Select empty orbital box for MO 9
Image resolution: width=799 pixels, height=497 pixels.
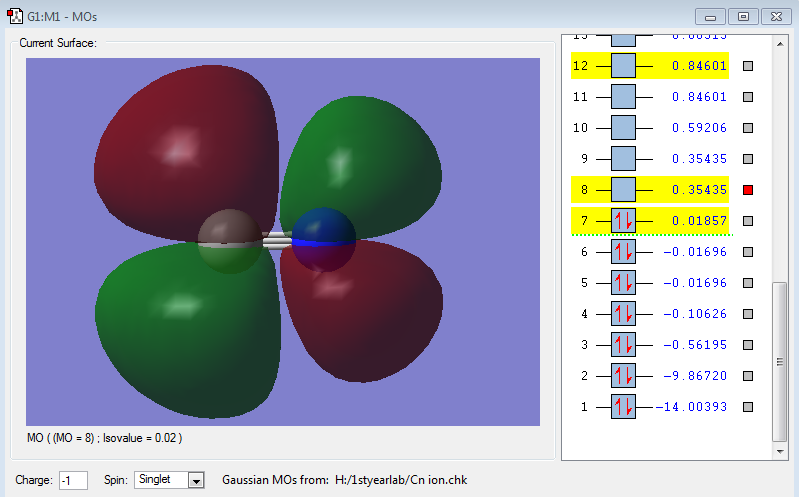coord(623,159)
